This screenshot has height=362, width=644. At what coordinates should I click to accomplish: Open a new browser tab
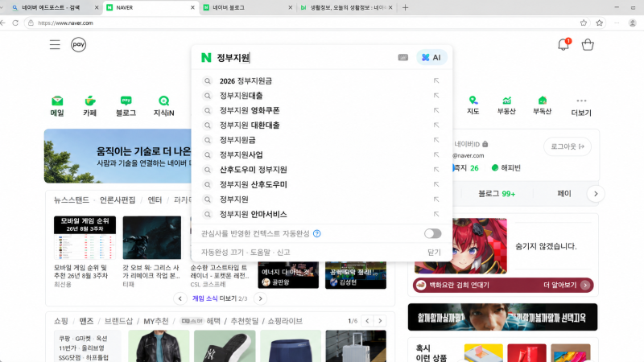pyautogui.click(x=405, y=7)
